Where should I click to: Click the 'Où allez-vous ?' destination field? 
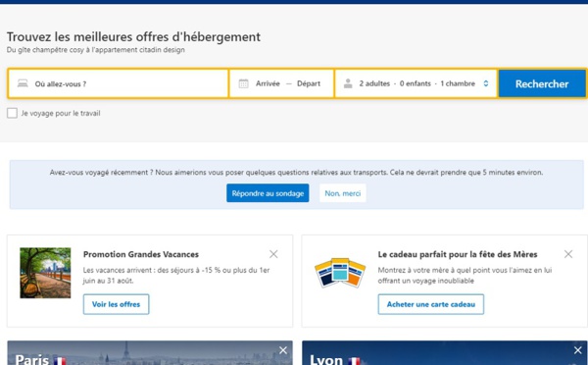pos(119,83)
